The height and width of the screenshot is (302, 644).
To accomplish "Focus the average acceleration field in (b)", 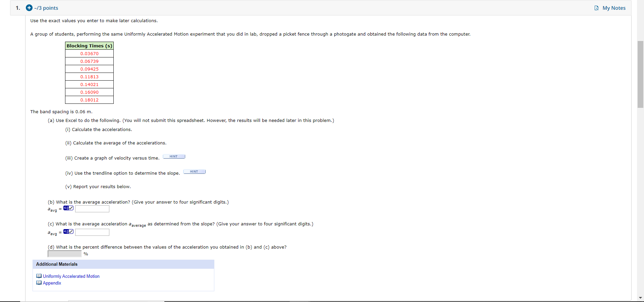I will [92, 209].
